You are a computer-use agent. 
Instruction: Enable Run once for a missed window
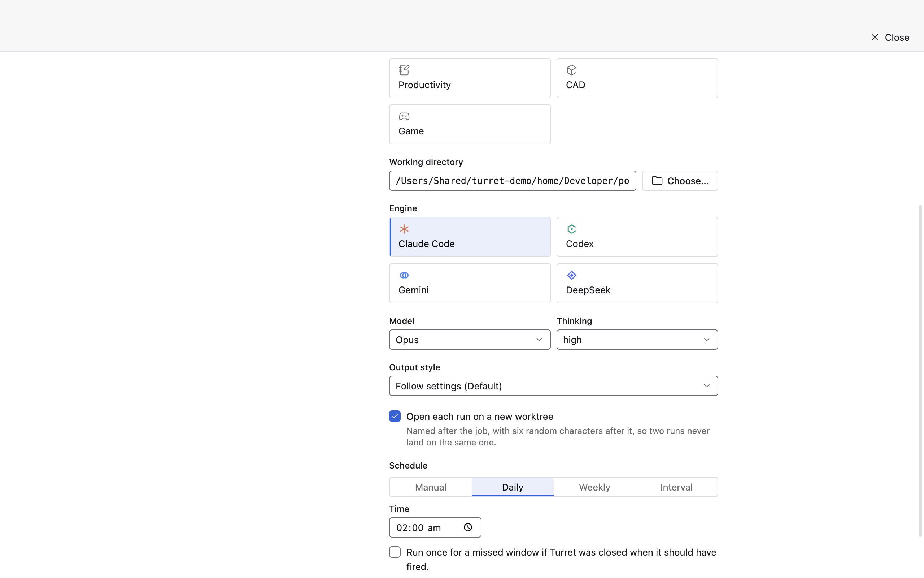(395, 552)
